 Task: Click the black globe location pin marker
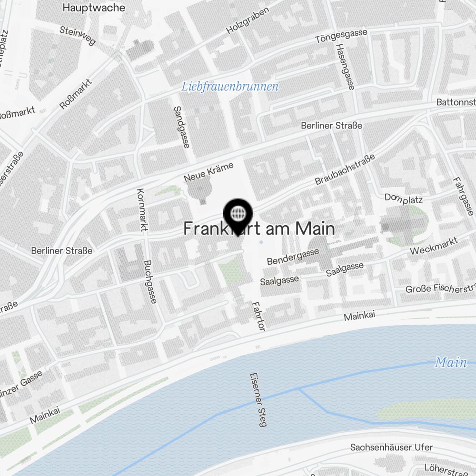click(238, 217)
